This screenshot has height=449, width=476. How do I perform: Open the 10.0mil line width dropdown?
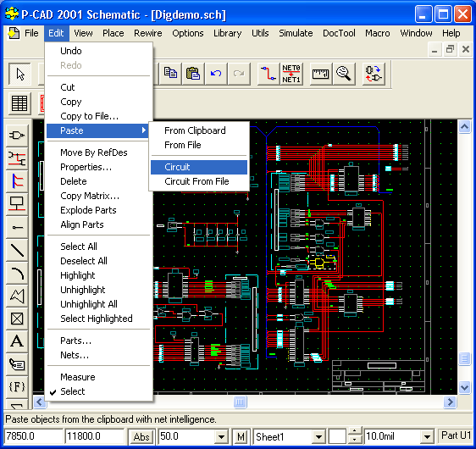[427, 437]
